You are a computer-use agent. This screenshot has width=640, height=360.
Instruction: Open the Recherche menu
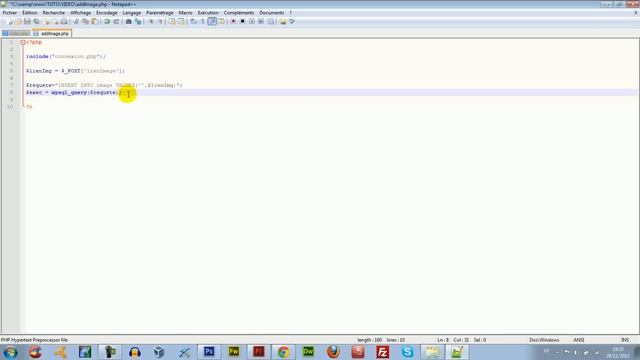(53, 13)
